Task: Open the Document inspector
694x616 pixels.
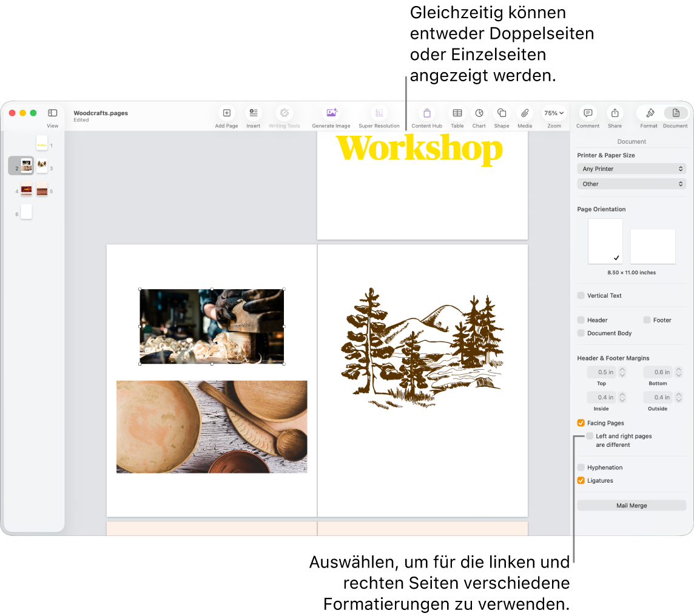Action: pos(676,113)
